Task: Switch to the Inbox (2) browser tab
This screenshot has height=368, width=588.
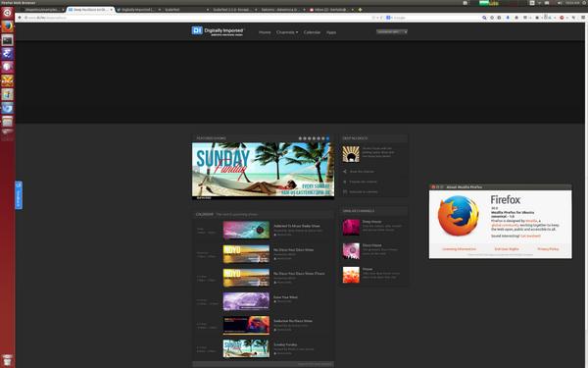Action: point(331,10)
